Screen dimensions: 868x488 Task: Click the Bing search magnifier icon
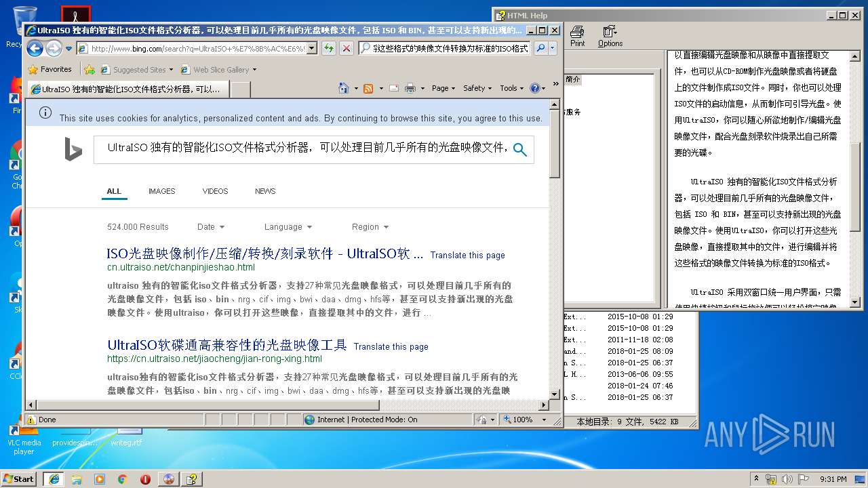point(520,150)
